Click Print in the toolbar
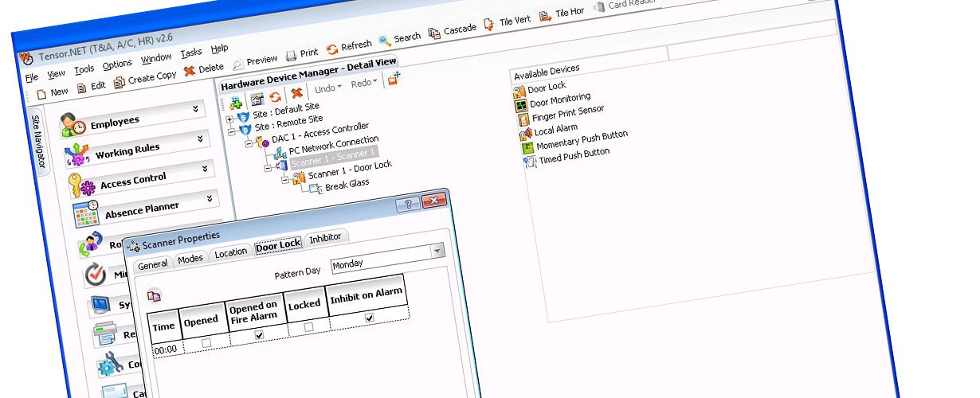The height and width of the screenshot is (398, 980). tap(302, 53)
